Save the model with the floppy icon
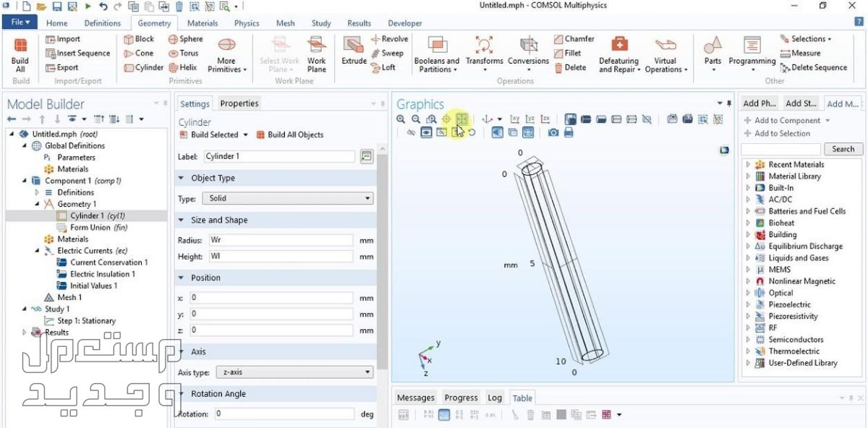 click(x=57, y=7)
